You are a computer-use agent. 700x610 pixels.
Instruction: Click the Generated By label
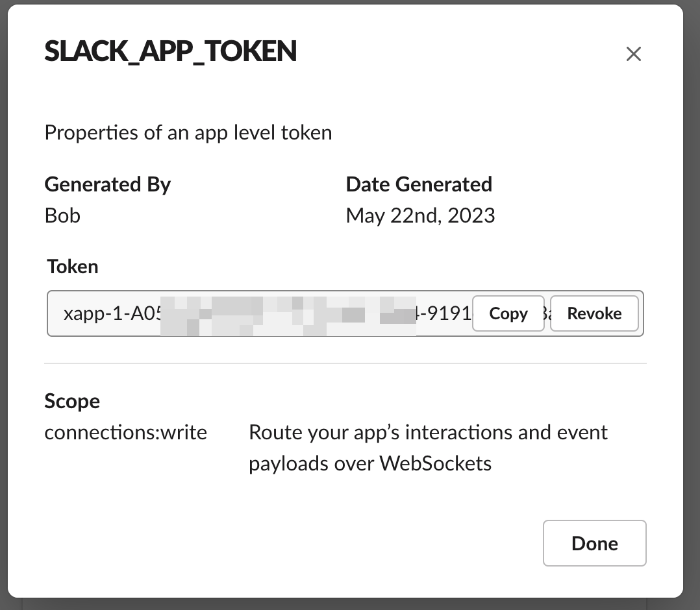click(107, 184)
